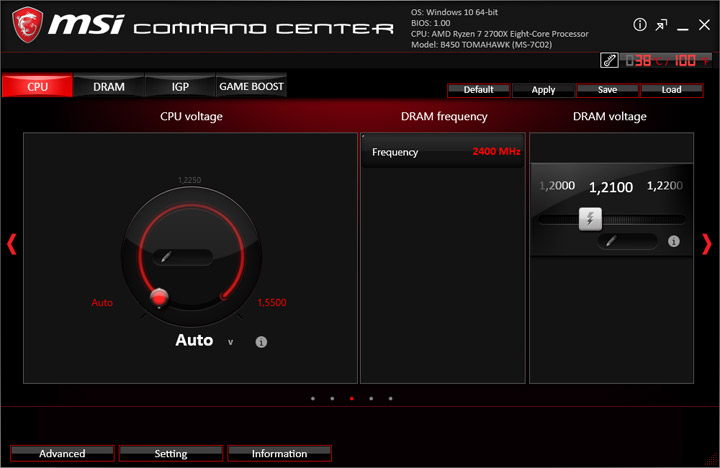Open the info icon in title bar
This screenshot has width=720, height=468.
point(640,25)
